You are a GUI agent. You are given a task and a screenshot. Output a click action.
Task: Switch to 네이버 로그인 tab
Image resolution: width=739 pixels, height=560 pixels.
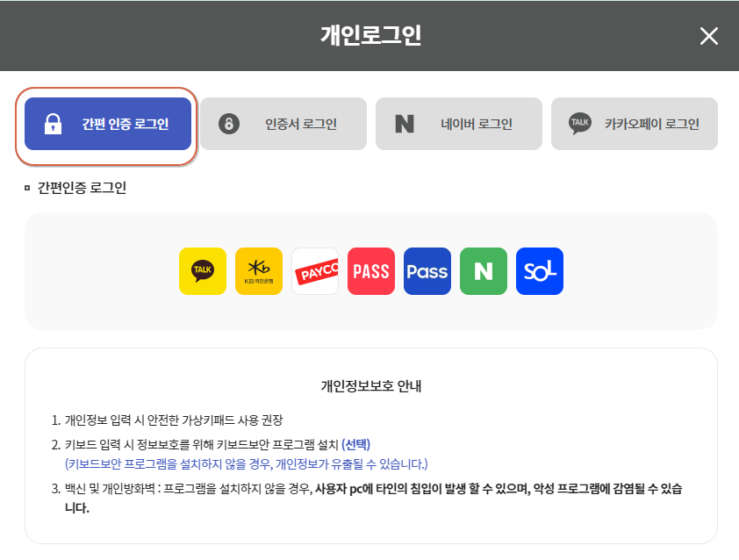[x=458, y=124]
